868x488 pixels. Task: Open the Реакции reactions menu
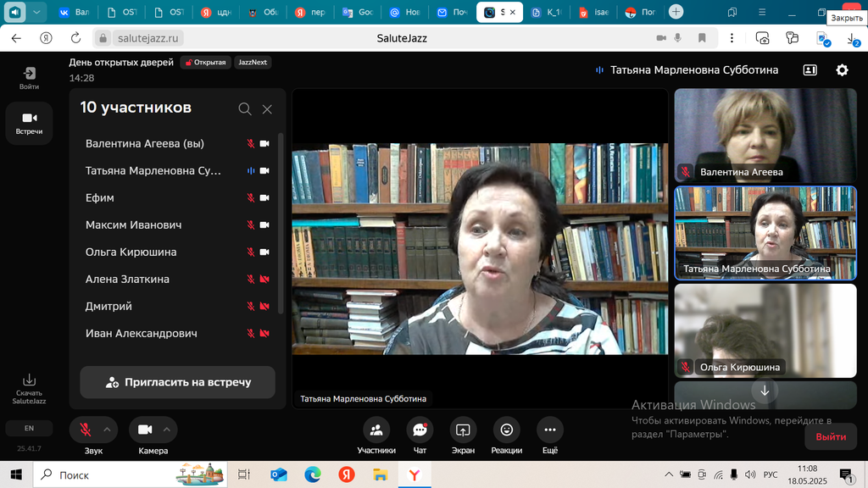[x=506, y=430]
